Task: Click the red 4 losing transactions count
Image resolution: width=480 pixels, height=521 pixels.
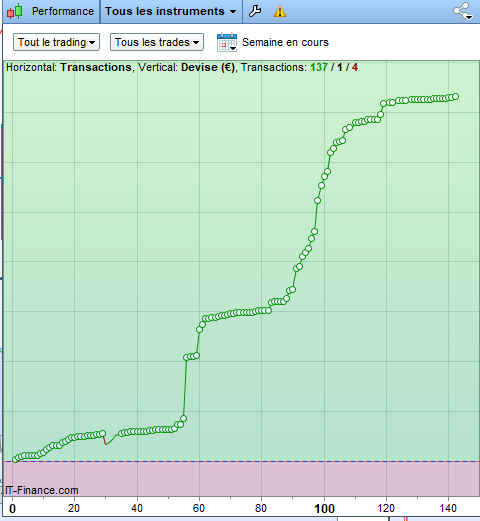Action: 355,67
